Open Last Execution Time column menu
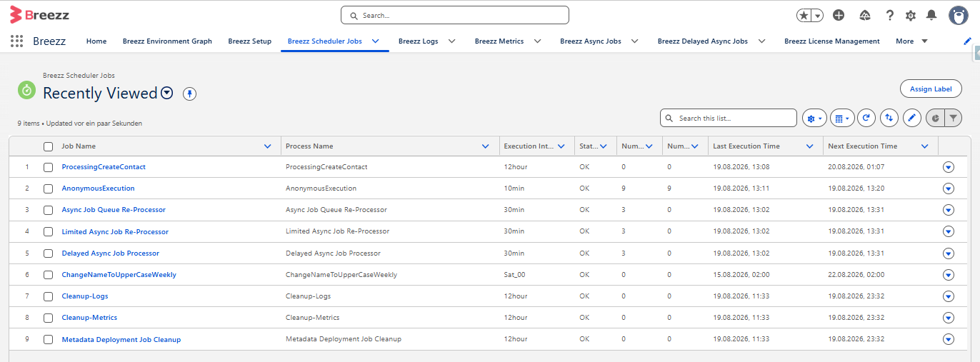Viewport: 980px width, 362px height. click(810, 146)
